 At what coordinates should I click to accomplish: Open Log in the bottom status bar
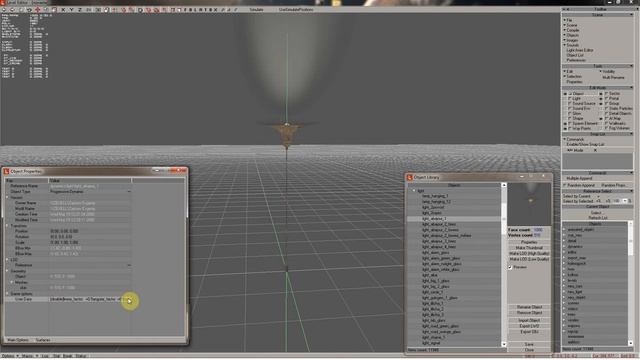[45, 356]
